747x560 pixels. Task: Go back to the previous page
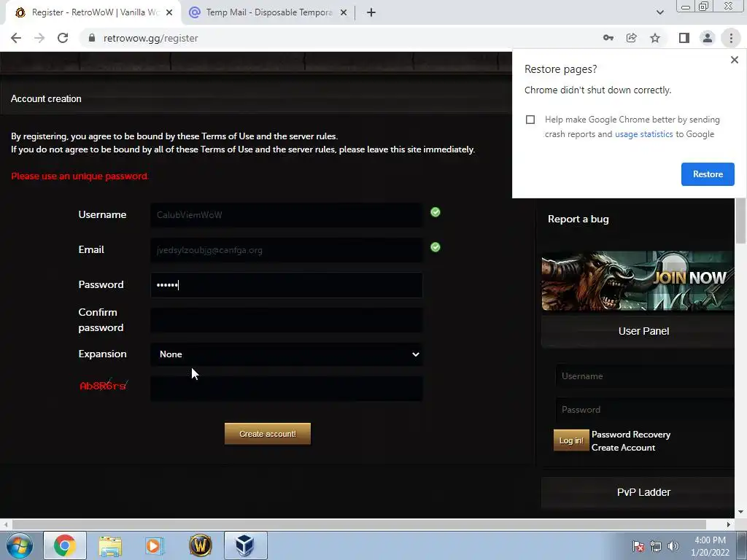pos(16,38)
